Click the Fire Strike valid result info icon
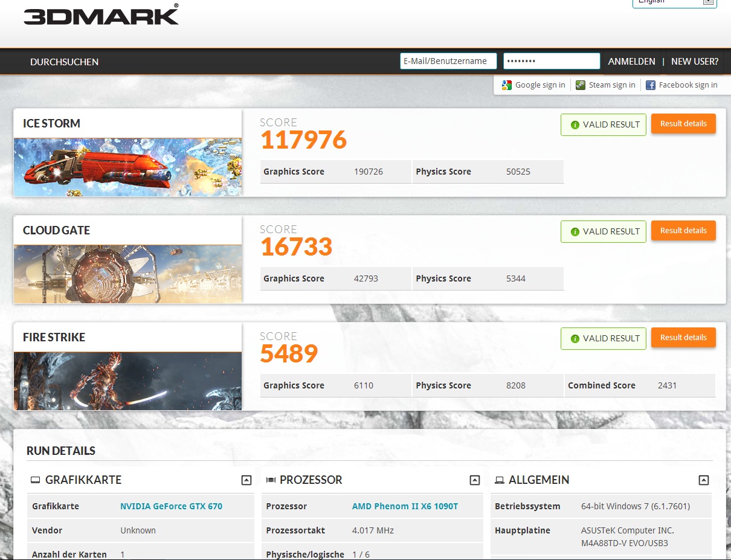The height and width of the screenshot is (560, 731). pyautogui.click(x=575, y=339)
